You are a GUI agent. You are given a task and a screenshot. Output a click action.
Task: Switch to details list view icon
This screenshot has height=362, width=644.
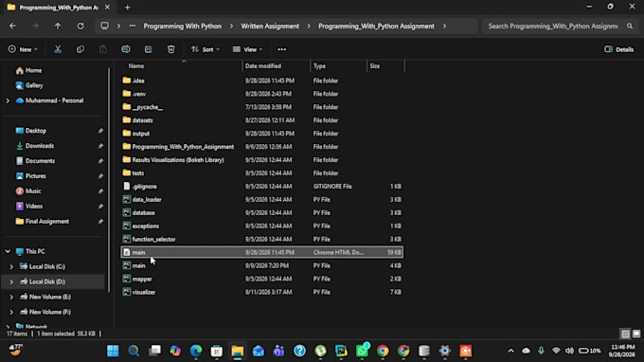pyautogui.click(x=625, y=334)
